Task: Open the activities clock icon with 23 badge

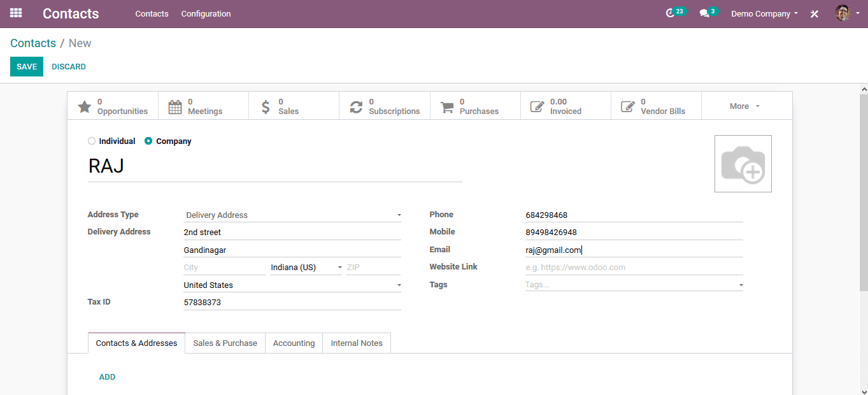Action: tap(670, 13)
